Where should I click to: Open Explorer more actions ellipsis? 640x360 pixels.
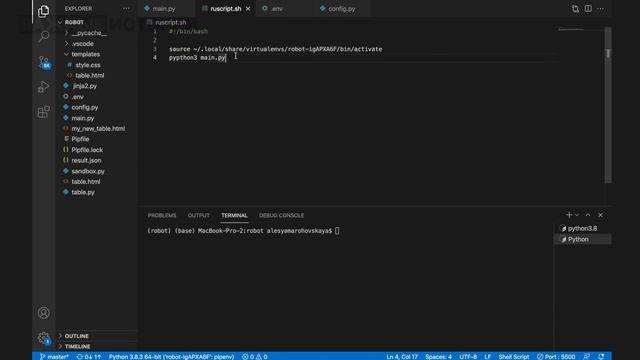127,9
